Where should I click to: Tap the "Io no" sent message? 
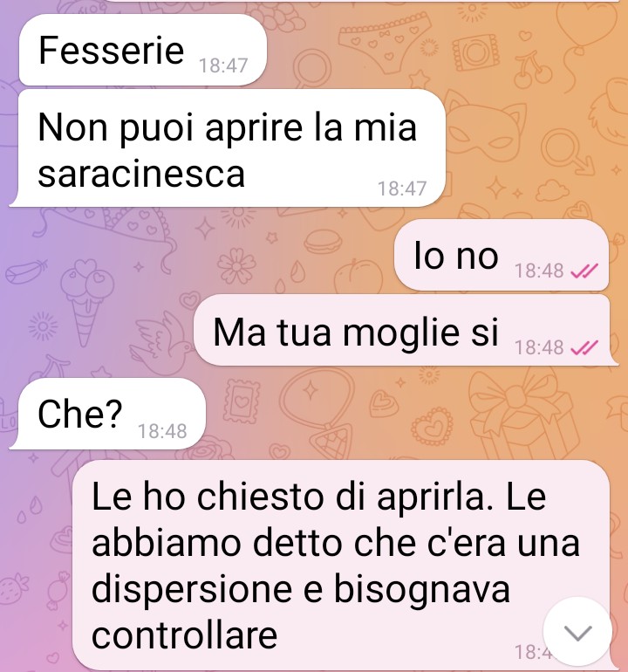point(502,255)
